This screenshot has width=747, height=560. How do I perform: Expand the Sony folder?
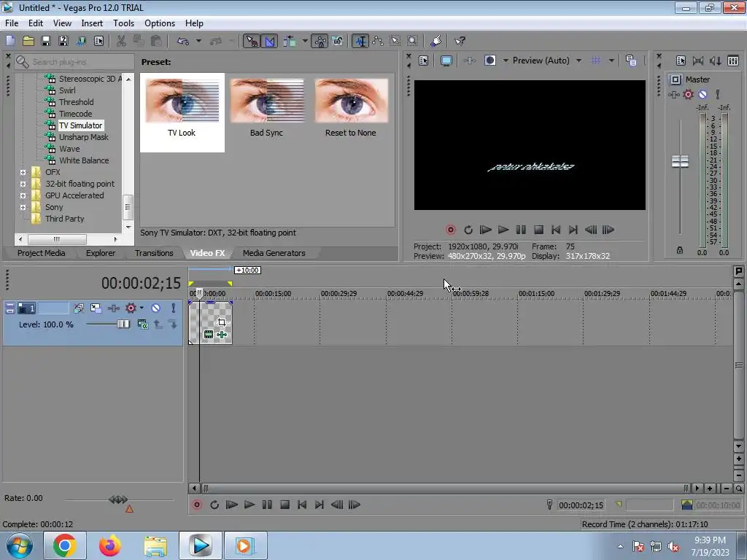click(x=23, y=207)
